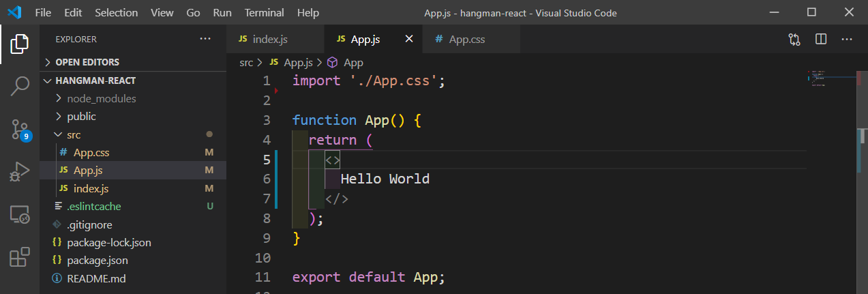The height and width of the screenshot is (294, 868).
Task: Open the Search view in activity bar
Action: [x=20, y=87]
